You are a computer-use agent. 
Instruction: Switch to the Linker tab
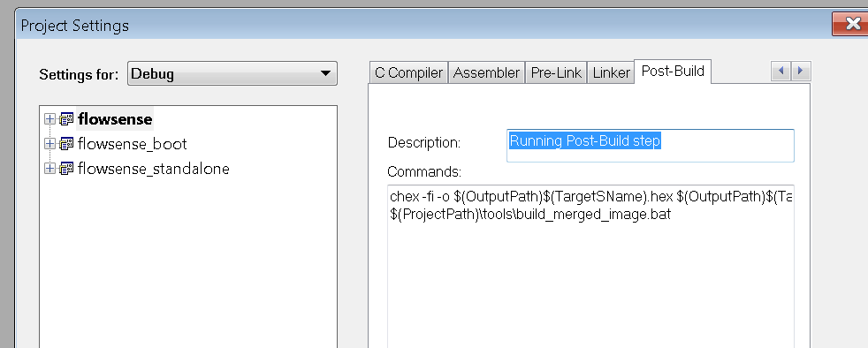[x=611, y=72]
